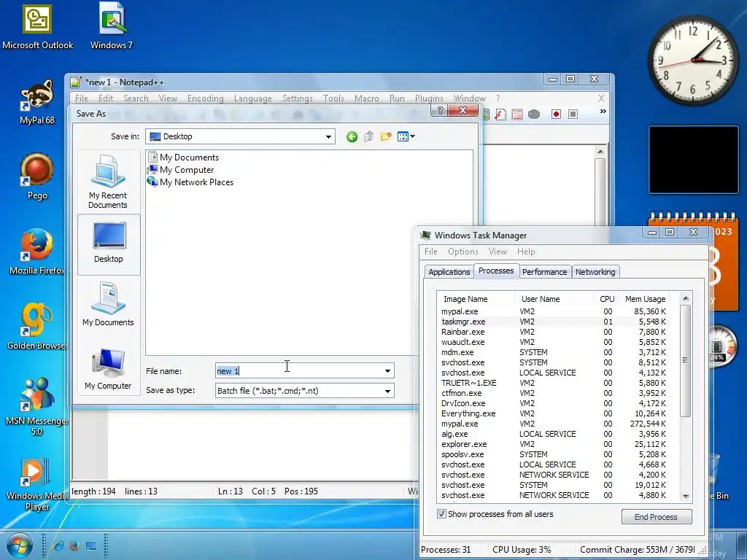Select taskmgr.exe process row

(x=554, y=322)
